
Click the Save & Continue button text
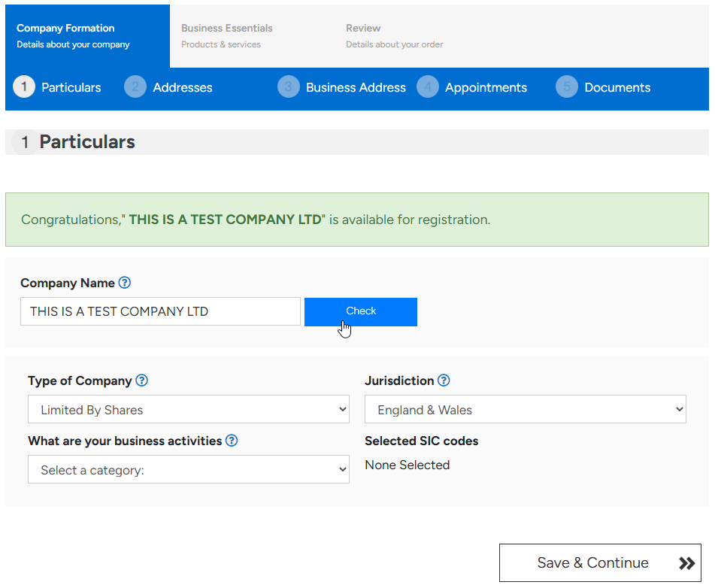pos(592,563)
